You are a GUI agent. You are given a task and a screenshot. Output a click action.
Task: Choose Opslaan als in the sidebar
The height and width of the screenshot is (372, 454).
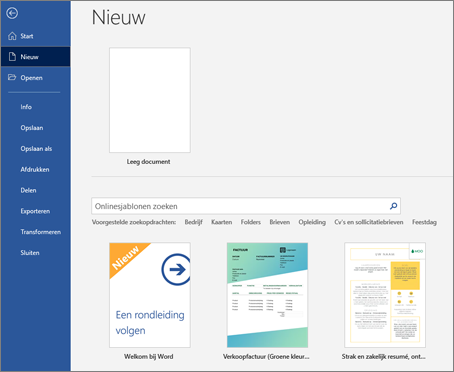point(35,149)
